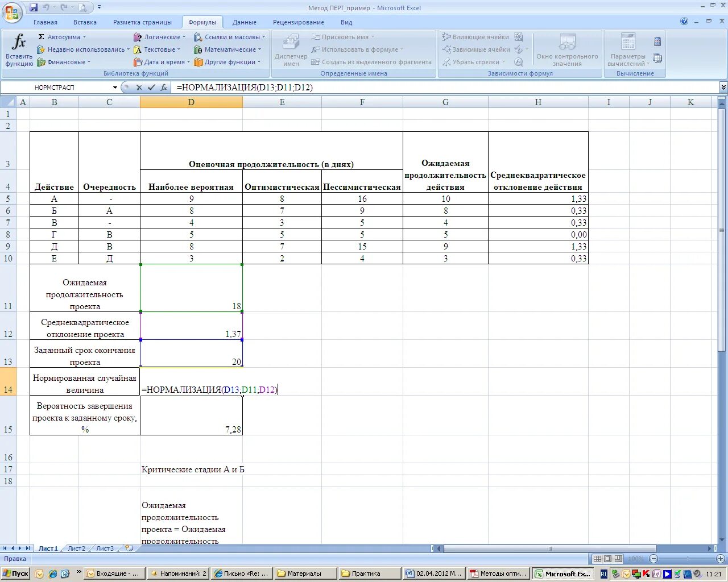Open the name box function dropdown
728x582 pixels.
coord(115,88)
